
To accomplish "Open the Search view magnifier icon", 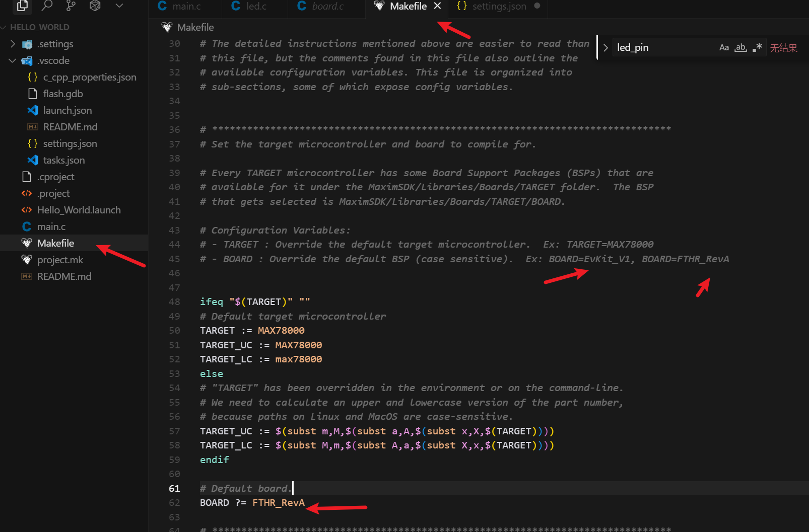I will pyautogui.click(x=47, y=6).
